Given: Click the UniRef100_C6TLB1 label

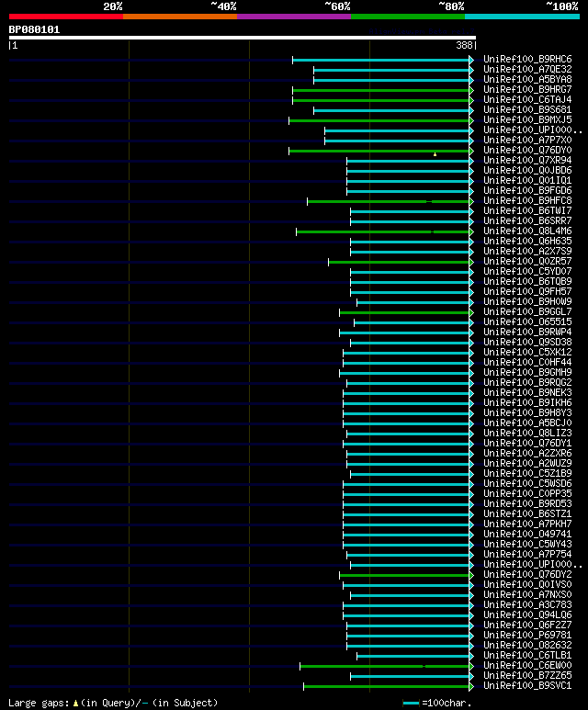Looking at the screenshot, I should click(527, 656).
